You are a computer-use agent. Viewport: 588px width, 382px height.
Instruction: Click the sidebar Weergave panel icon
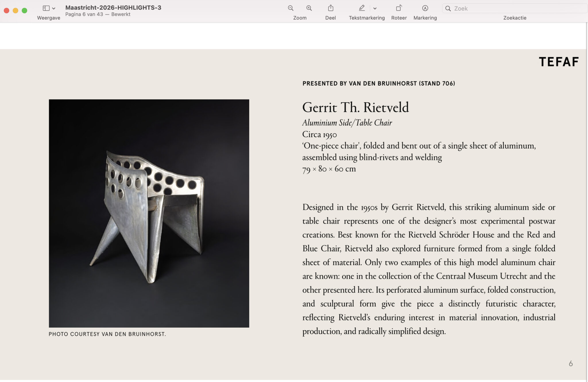tap(46, 8)
